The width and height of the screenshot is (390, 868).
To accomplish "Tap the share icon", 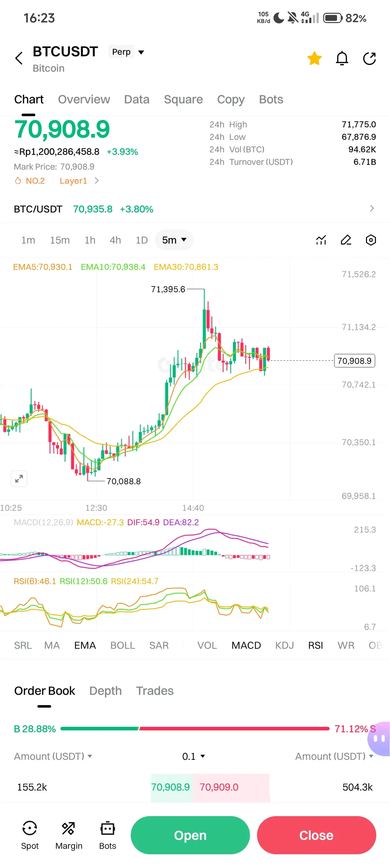I will 370,58.
